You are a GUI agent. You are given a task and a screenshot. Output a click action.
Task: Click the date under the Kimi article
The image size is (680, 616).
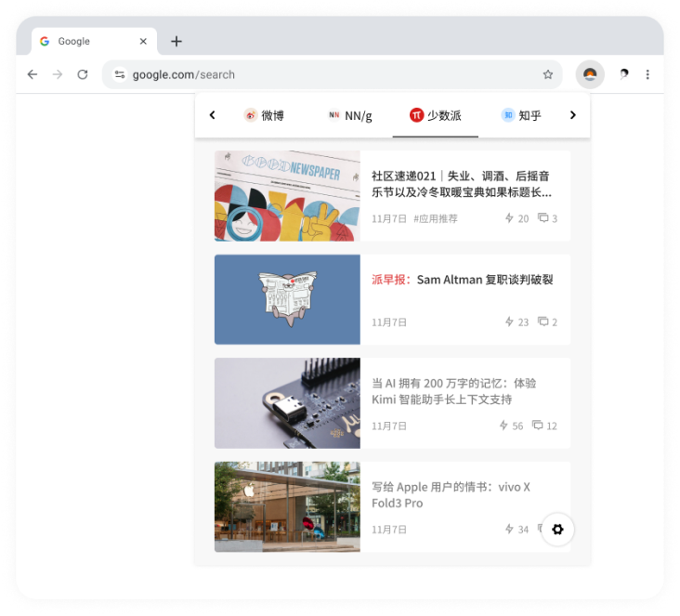coord(389,426)
